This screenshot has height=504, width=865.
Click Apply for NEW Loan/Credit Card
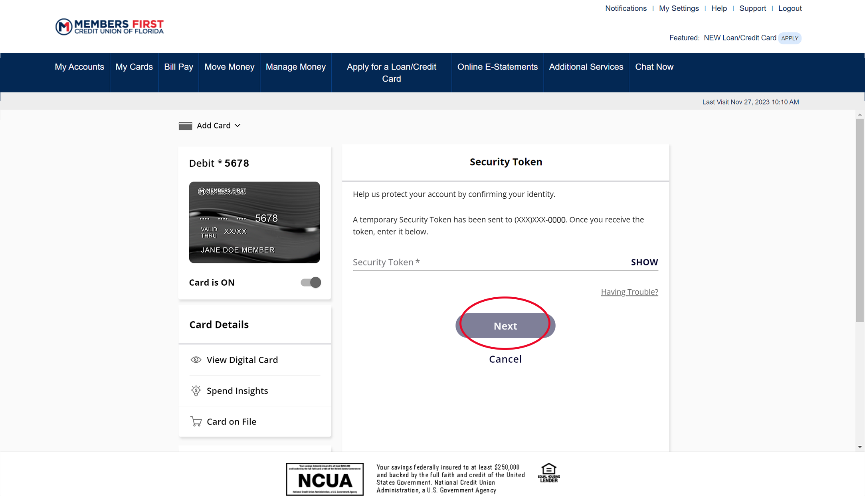(790, 38)
